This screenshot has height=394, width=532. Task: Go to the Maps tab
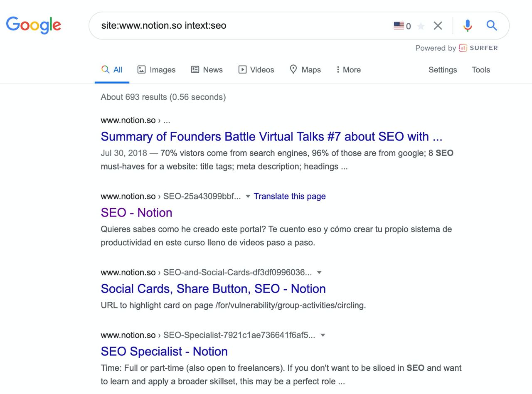pos(305,70)
